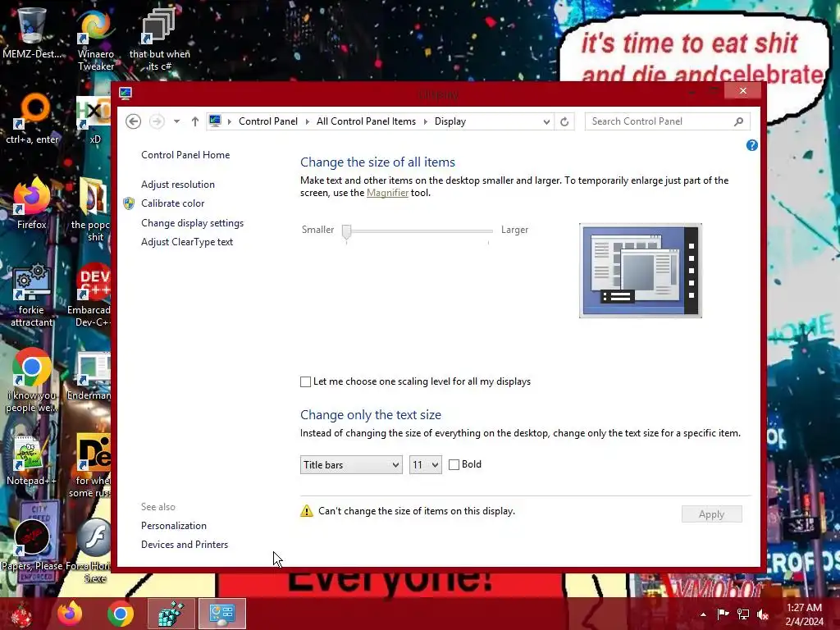Select the Winaero Tweaker desktop shortcut
840x630 pixels.
point(95,39)
